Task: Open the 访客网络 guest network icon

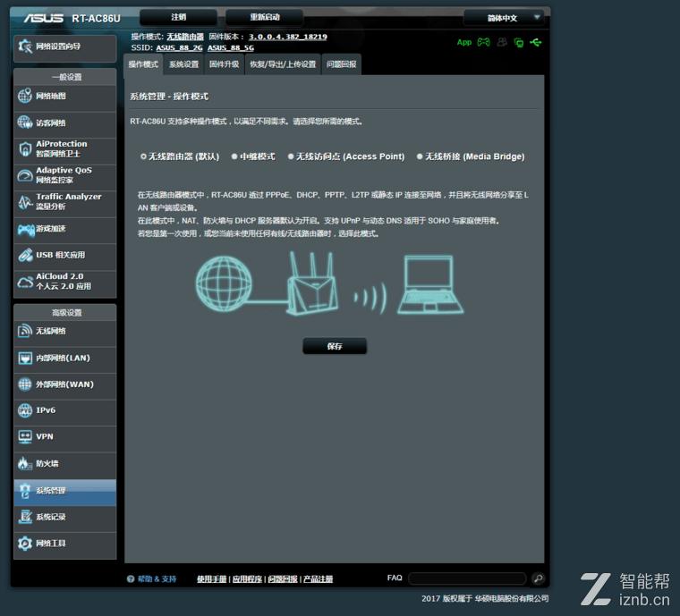Action: click(x=25, y=122)
